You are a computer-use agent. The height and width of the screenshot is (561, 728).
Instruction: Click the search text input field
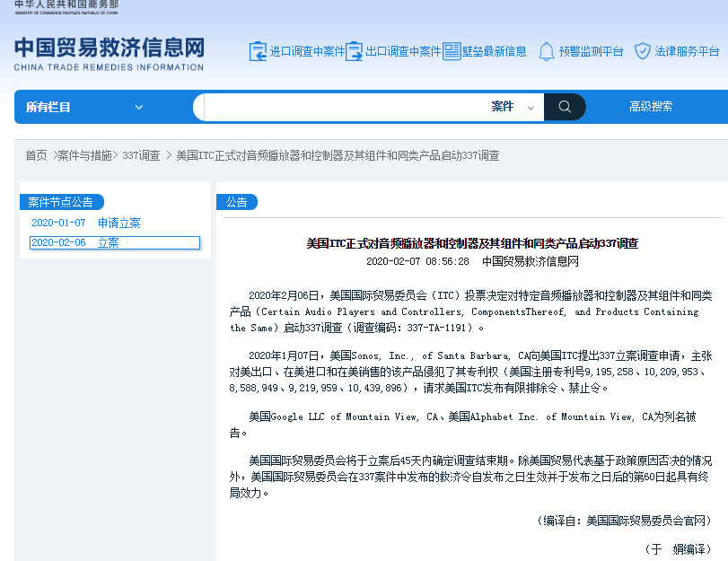[x=345, y=107]
